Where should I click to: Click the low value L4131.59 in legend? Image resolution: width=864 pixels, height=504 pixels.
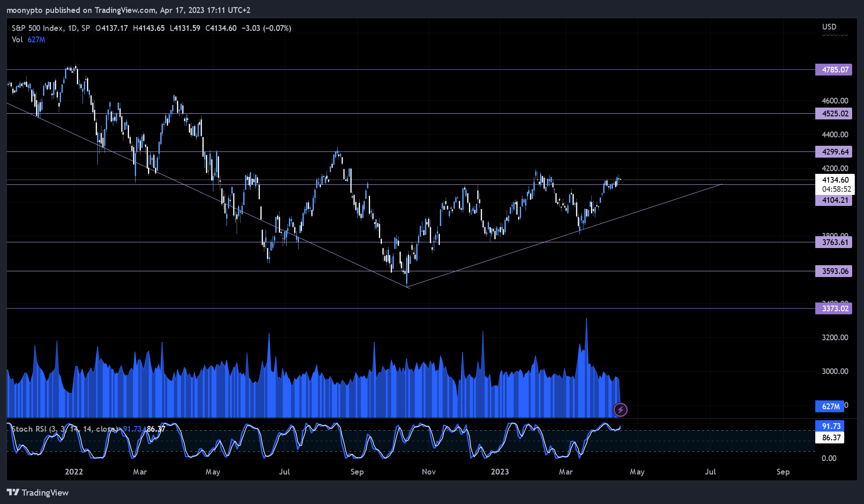tap(185, 28)
